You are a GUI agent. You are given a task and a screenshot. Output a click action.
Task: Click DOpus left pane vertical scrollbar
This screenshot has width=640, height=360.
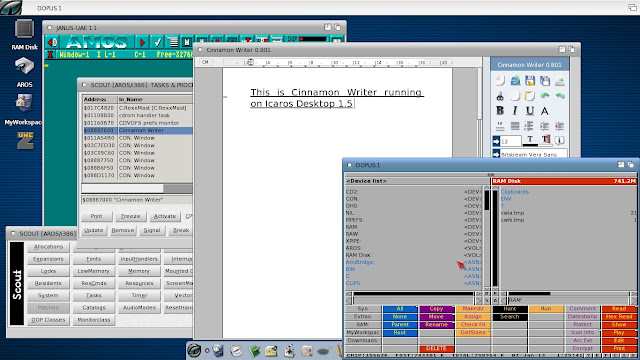click(487, 238)
